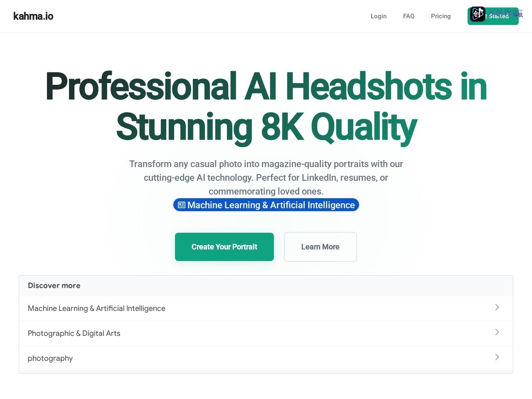
Task: Click the small newspaper icon in blue badge
Action: pyautogui.click(x=182, y=205)
